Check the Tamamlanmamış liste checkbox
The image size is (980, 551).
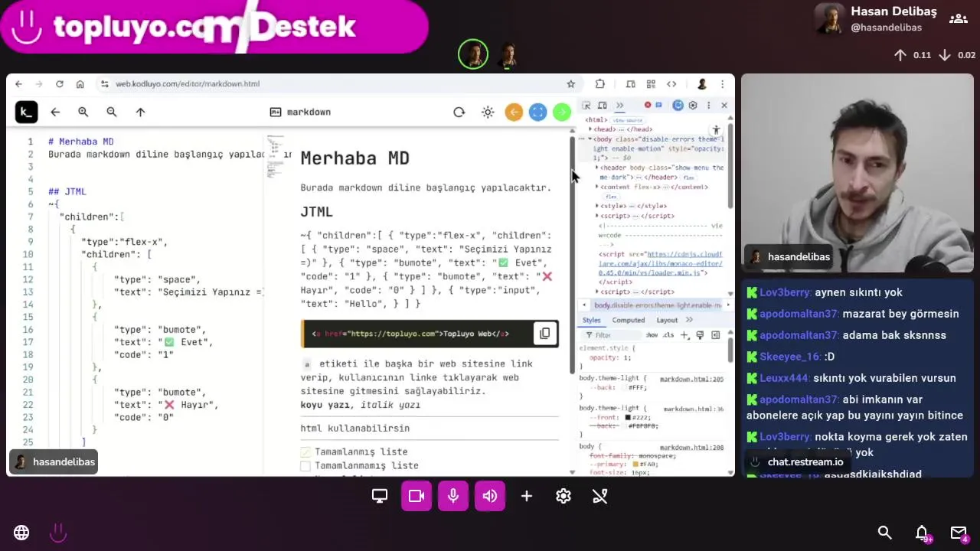point(305,466)
